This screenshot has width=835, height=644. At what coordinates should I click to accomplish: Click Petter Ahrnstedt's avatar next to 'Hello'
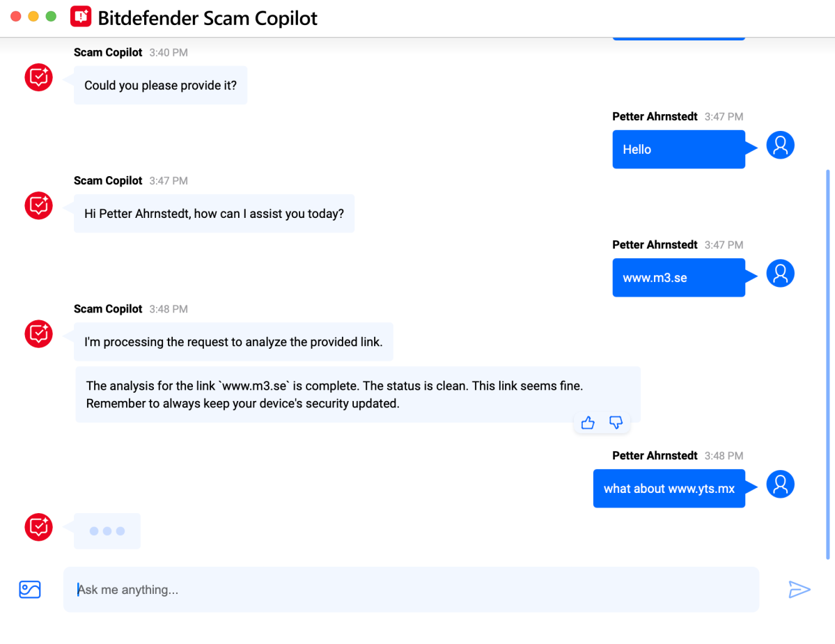click(x=780, y=145)
